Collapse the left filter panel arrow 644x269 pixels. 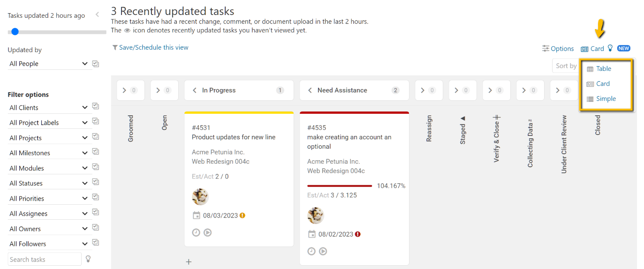point(97,15)
